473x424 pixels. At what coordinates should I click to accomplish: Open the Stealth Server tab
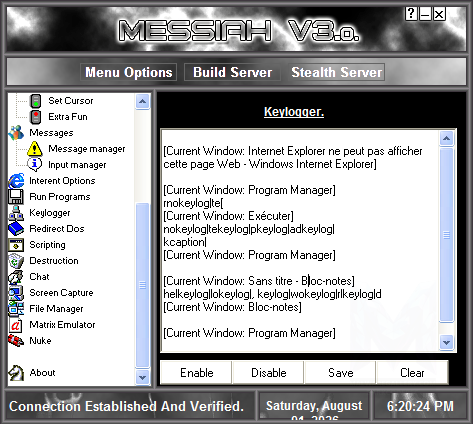336,72
